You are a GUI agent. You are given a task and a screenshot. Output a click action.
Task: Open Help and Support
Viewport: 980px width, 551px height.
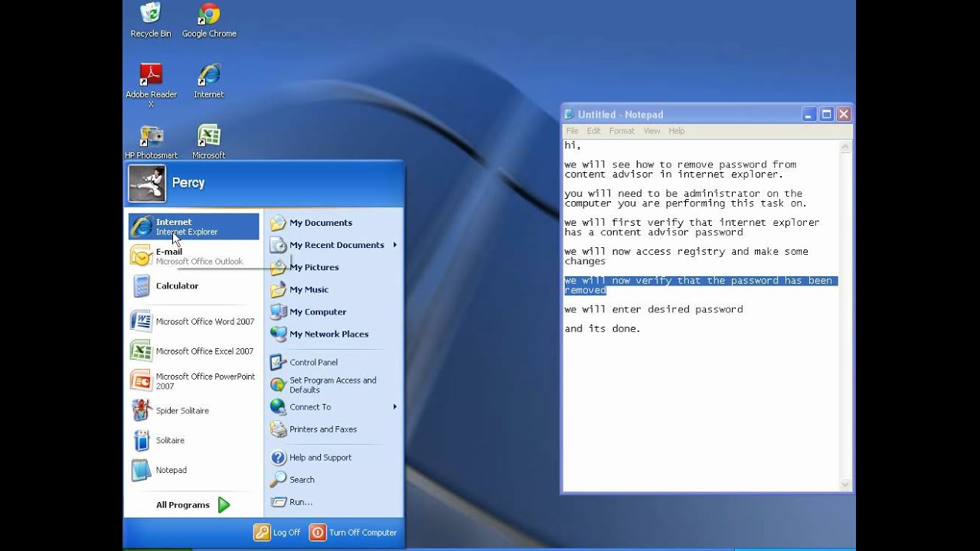334,458
